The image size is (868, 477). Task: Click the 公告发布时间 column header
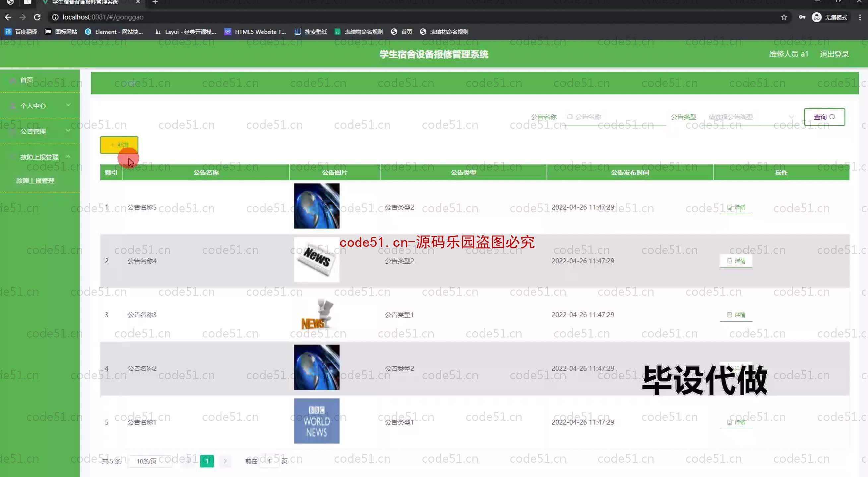click(x=630, y=172)
